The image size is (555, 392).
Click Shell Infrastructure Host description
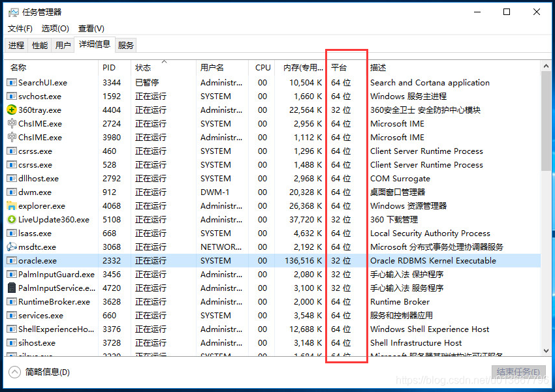pyautogui.click(x=416, y=343)
